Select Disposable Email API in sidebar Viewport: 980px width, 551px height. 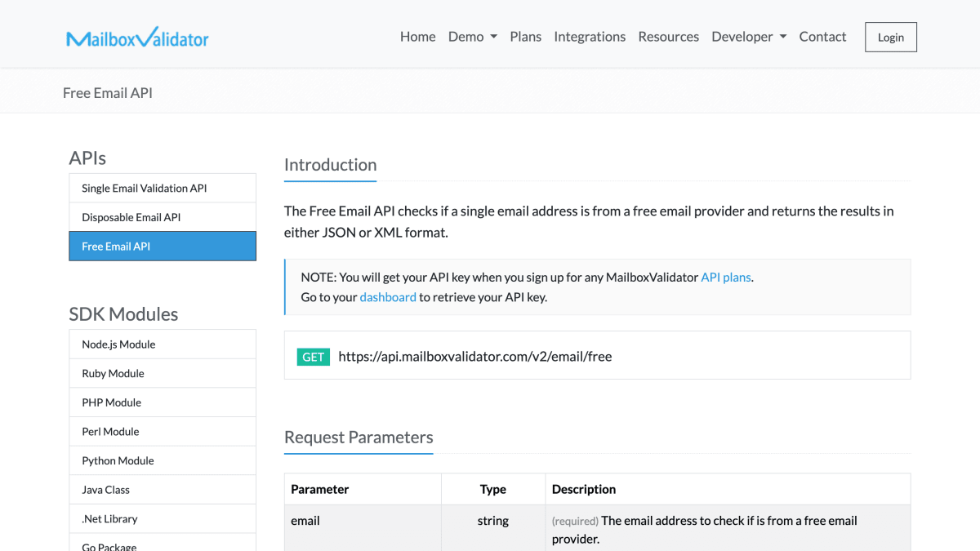point(163,217)
